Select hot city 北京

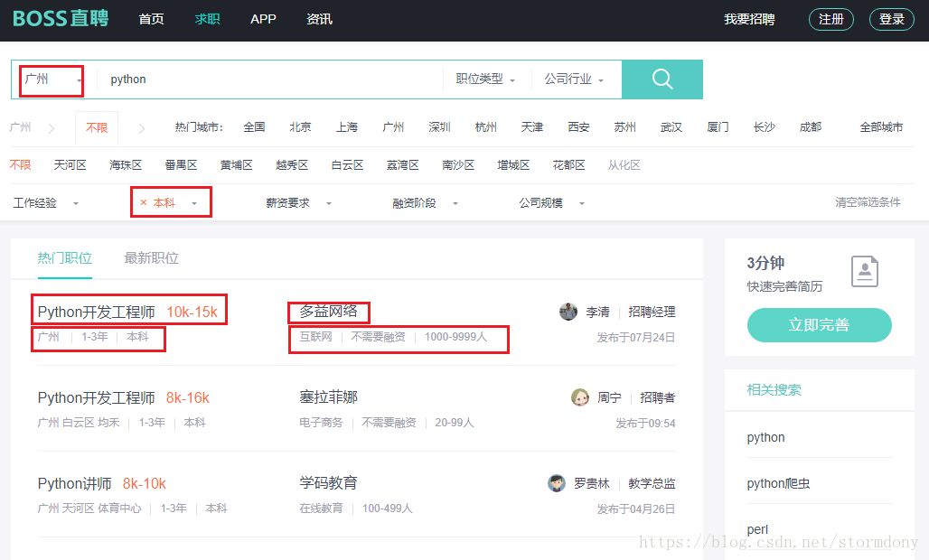(x=300, y=127)
